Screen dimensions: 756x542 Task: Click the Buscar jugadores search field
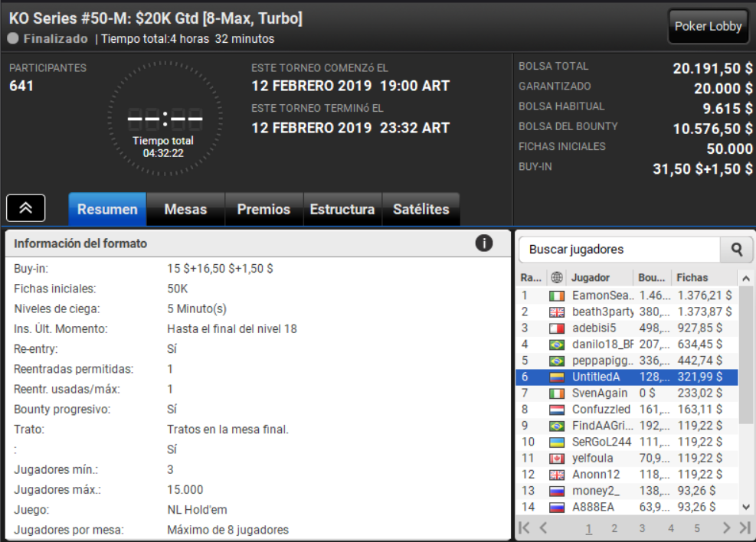(x=620, y=249)
